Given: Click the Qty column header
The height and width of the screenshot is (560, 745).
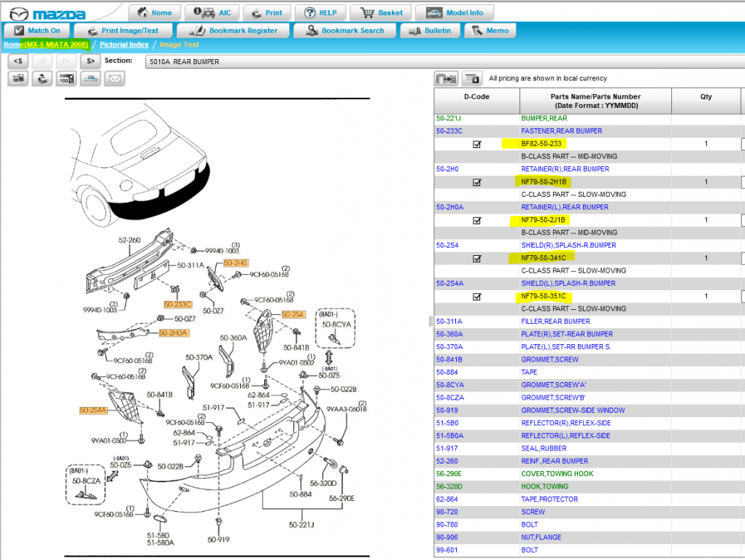Looking at the screenshot, I should (x=706, y=101).
